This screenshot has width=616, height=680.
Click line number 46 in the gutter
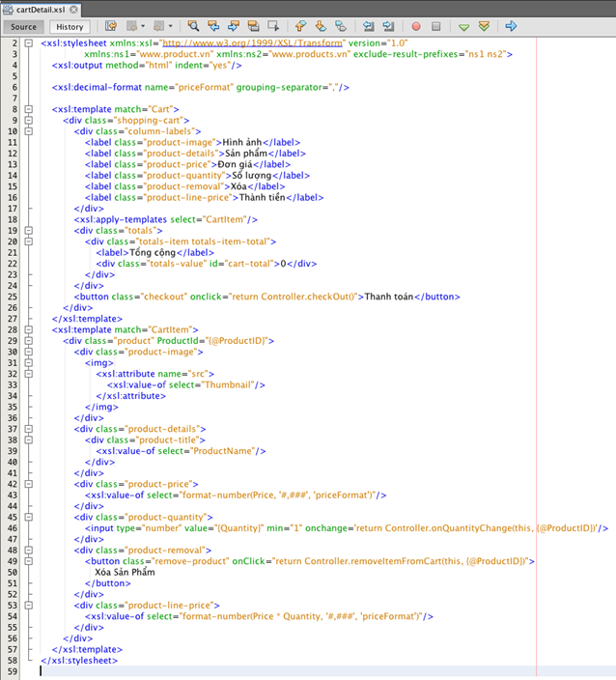tap(13, 528)
